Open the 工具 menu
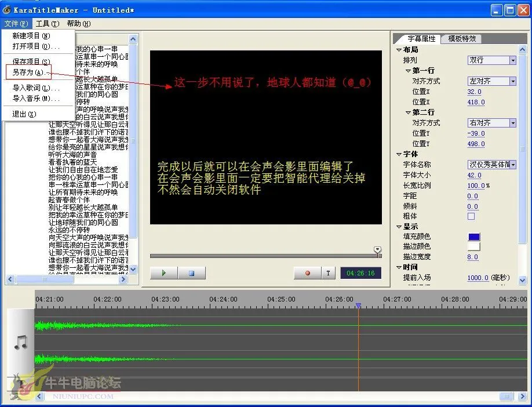The image size is (532, 407). pos(47,24)
